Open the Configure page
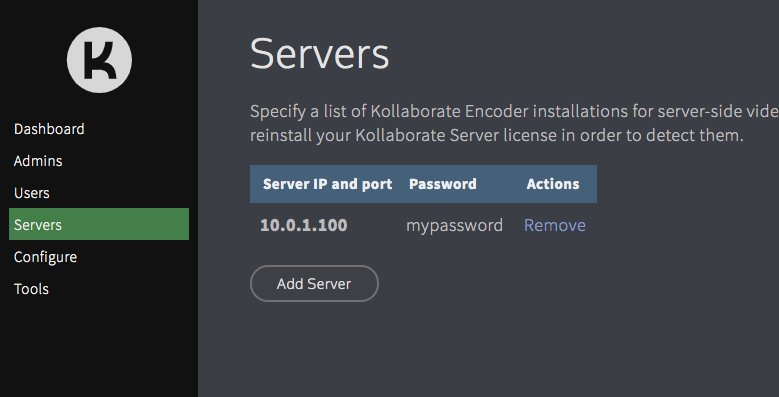Viewport: 779px width, 397px height. [45, 257]
